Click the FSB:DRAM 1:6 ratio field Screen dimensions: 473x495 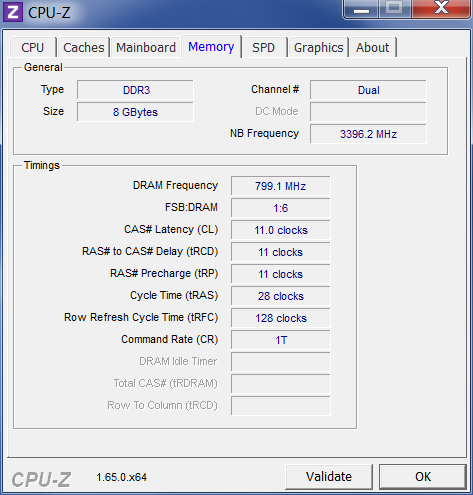point(281,208)
